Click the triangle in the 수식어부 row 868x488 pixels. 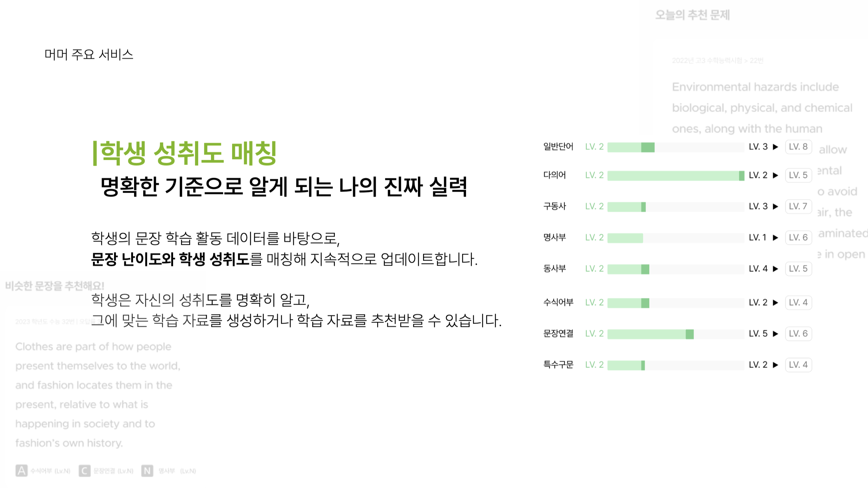click(775, 303)
